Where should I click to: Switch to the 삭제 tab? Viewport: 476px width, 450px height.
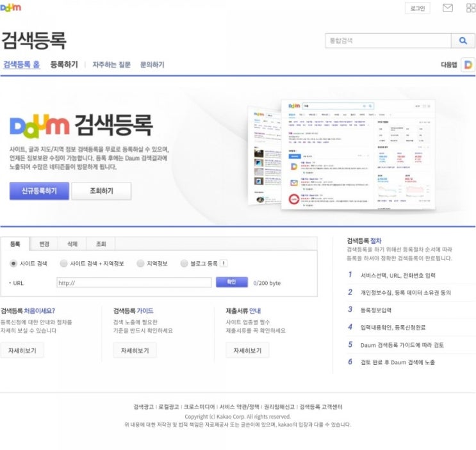(72, 244)
